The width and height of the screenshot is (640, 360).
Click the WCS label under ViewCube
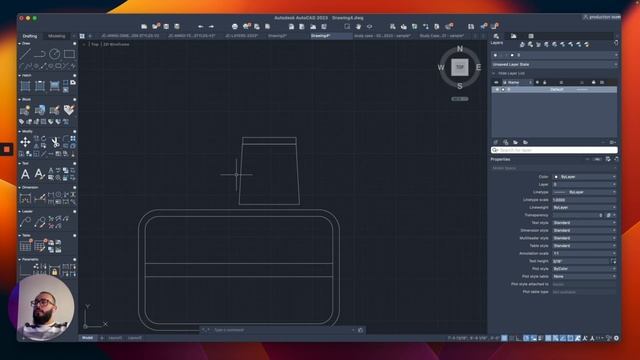[460, 99]
